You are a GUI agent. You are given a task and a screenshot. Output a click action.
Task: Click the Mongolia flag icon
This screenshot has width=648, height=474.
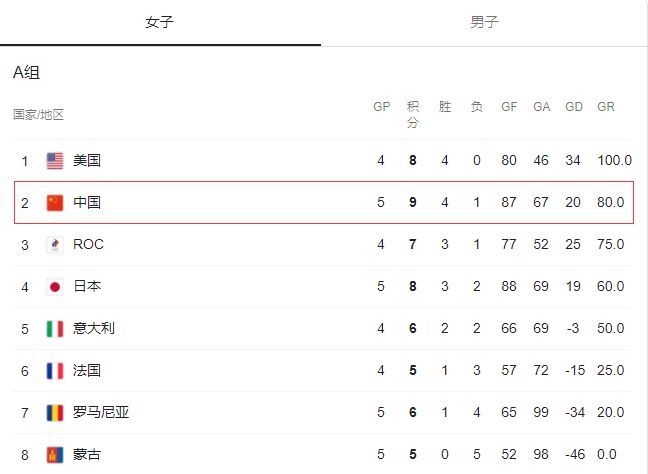click(x=55, y=455)
